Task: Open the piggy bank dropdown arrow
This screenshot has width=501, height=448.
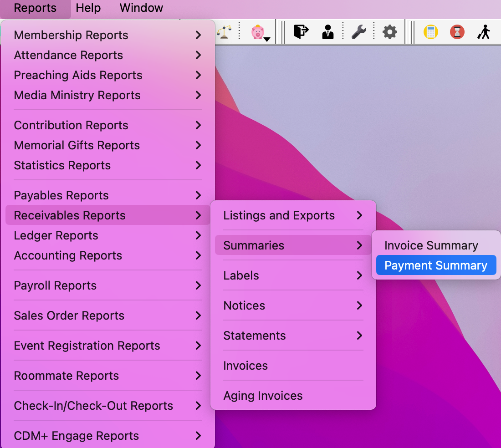Action: pos(267,39)
